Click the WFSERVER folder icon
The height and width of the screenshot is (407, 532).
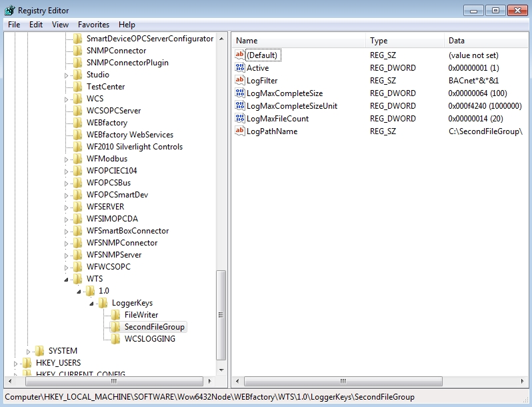coord(78,207)
